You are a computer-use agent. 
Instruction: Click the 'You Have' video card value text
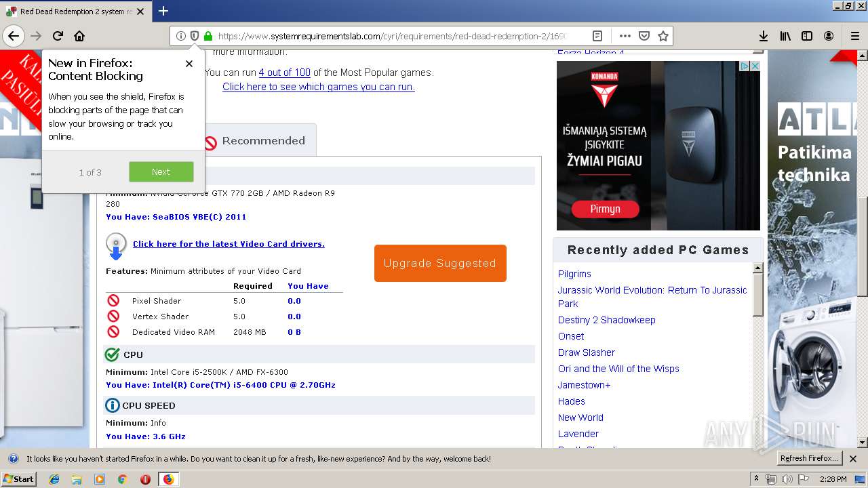coord(176,217)
